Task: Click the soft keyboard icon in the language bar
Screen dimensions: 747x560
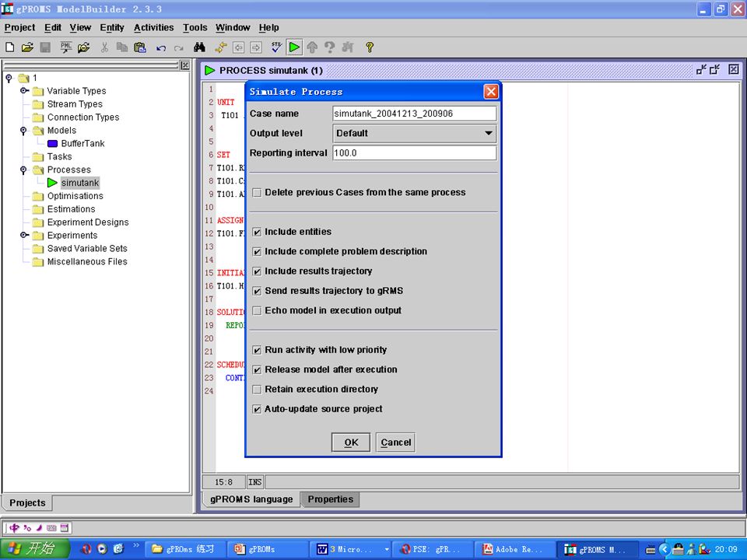Action: point(51,527)
